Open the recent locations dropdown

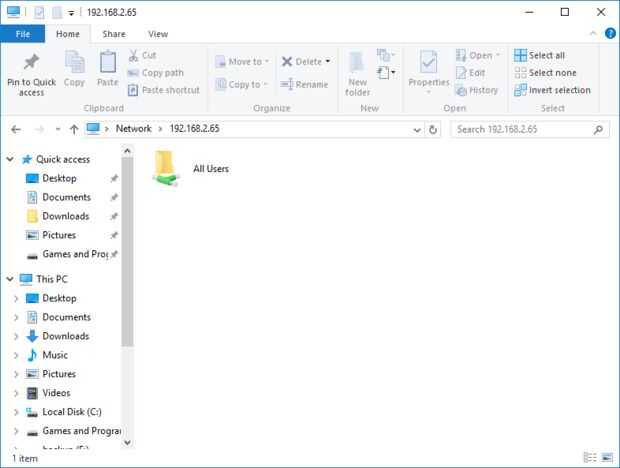(58, 129)
